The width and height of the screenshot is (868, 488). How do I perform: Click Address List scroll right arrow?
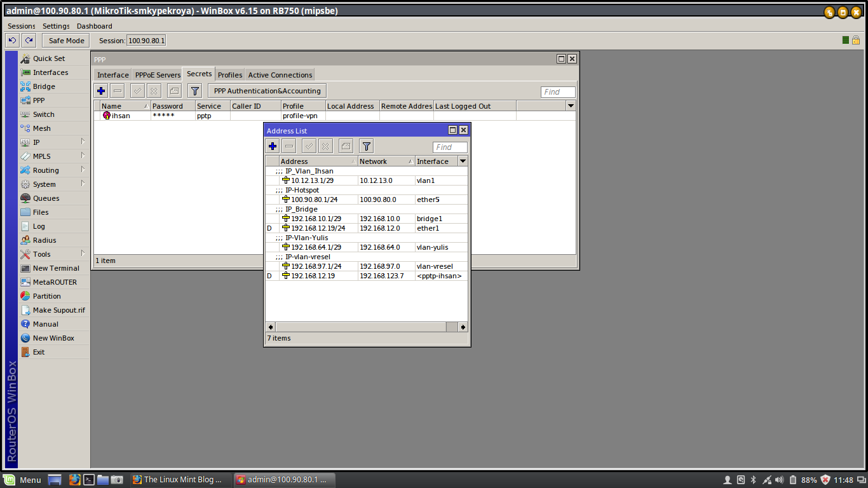463,327
